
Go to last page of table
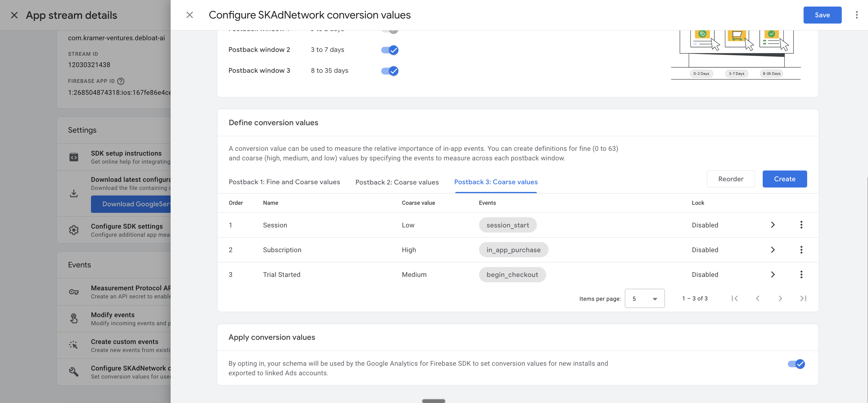point(803,298)
